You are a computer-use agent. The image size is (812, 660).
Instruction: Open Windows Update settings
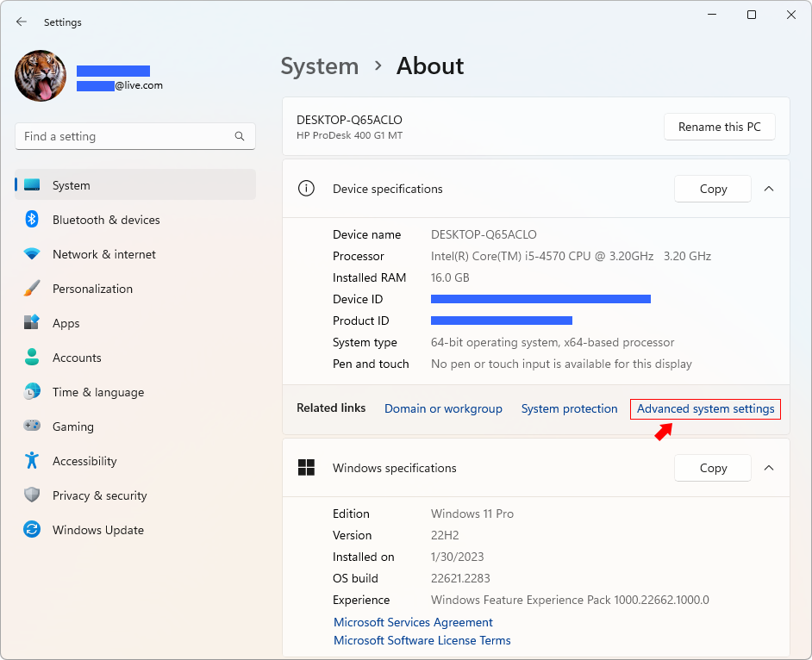135,530
